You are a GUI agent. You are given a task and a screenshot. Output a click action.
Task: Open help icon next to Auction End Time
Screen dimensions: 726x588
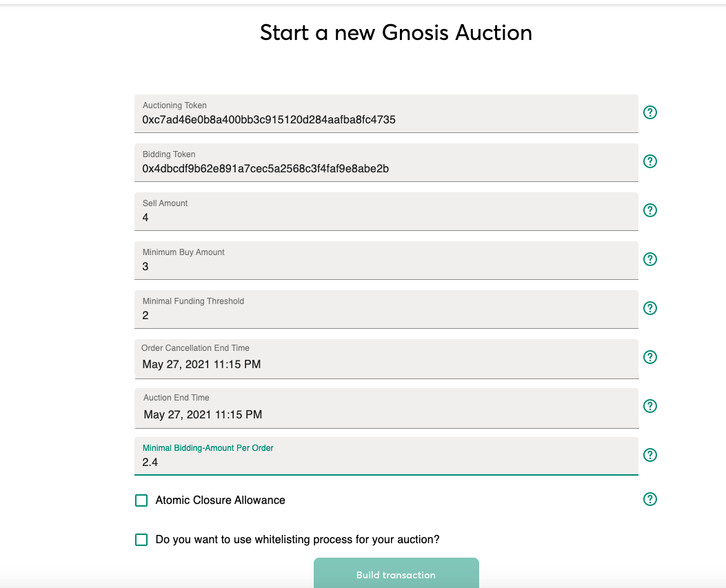[x=649, y=406]
